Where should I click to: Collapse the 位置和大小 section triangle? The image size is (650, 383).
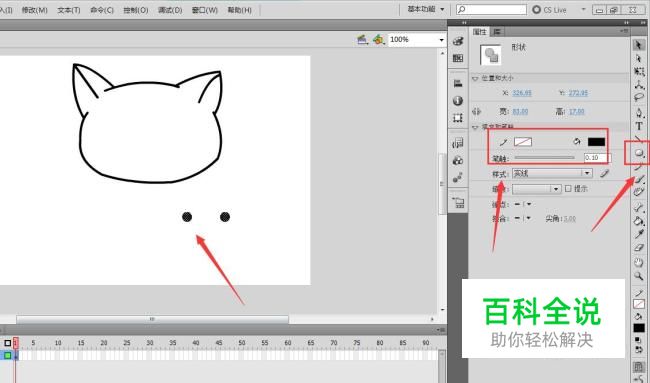[x=475, y=78]
